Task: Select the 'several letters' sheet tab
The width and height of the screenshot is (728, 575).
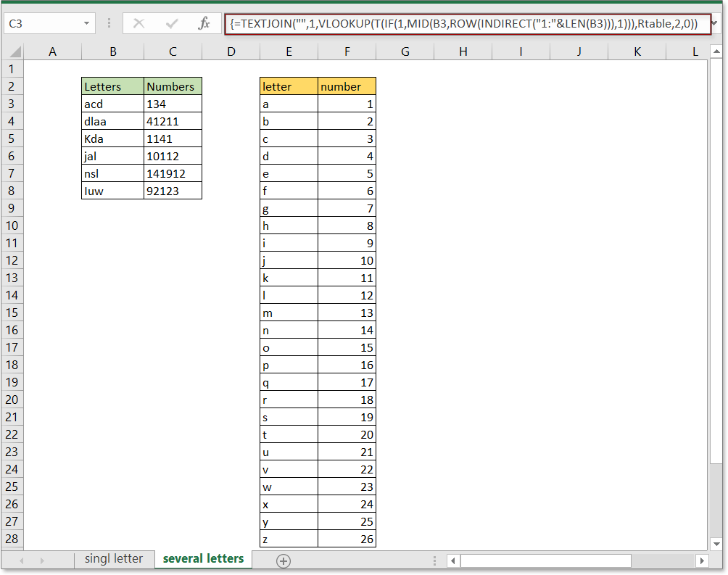Action: coord(203,558)
